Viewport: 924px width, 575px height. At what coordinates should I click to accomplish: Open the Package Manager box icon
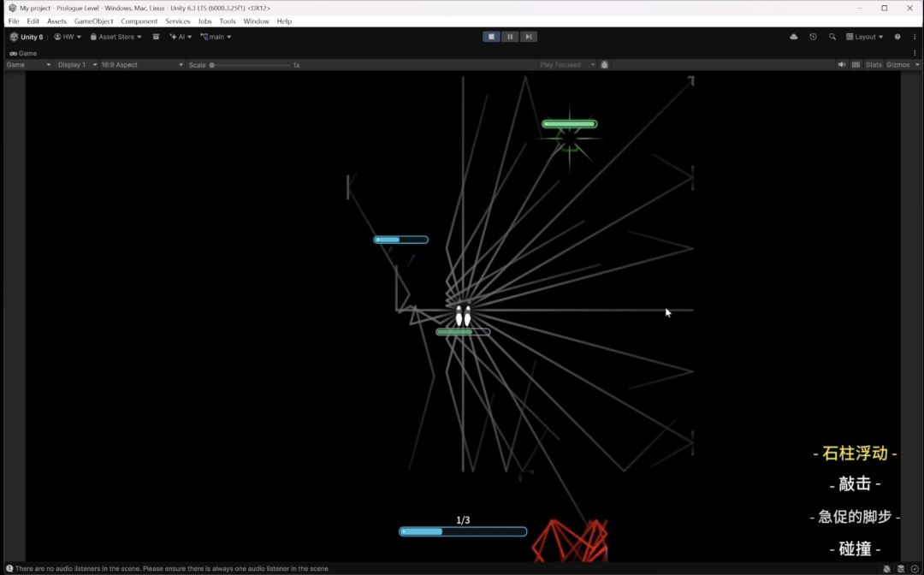pyautogui.click(x=156, y=37)
